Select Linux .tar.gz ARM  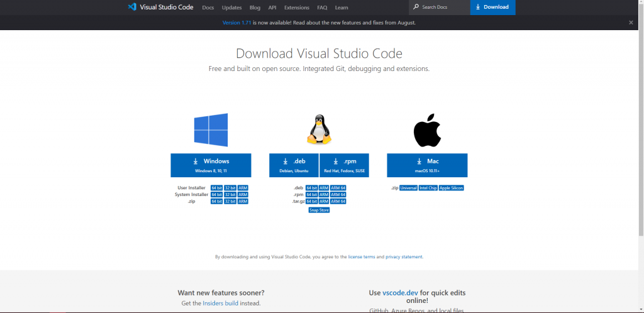(x=324, y=201)
